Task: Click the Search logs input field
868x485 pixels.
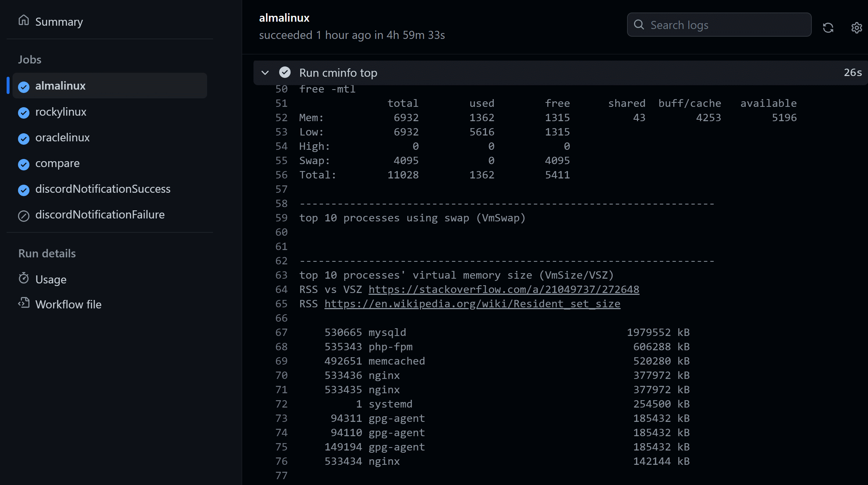Action: (719, 25)
